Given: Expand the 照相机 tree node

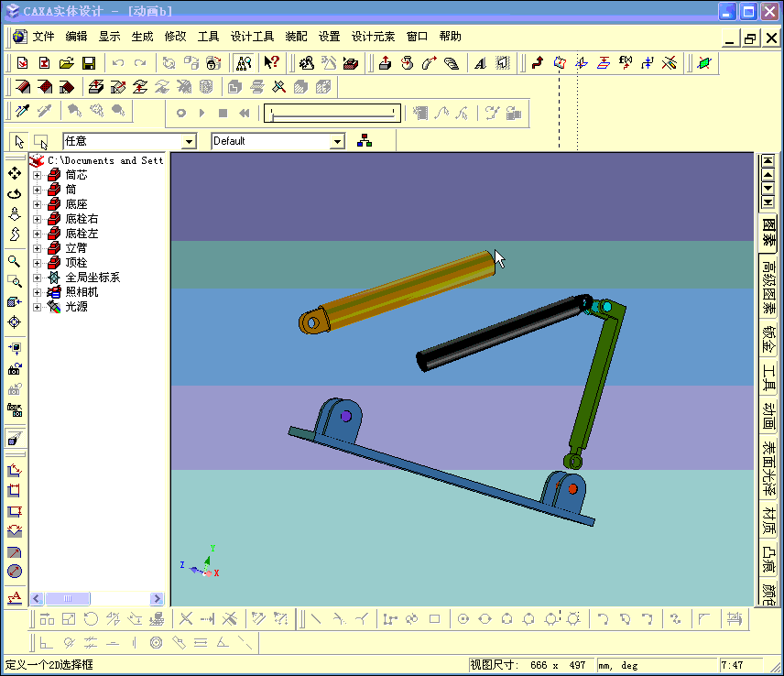Looking at the screenshot, I should coord(37,292).
